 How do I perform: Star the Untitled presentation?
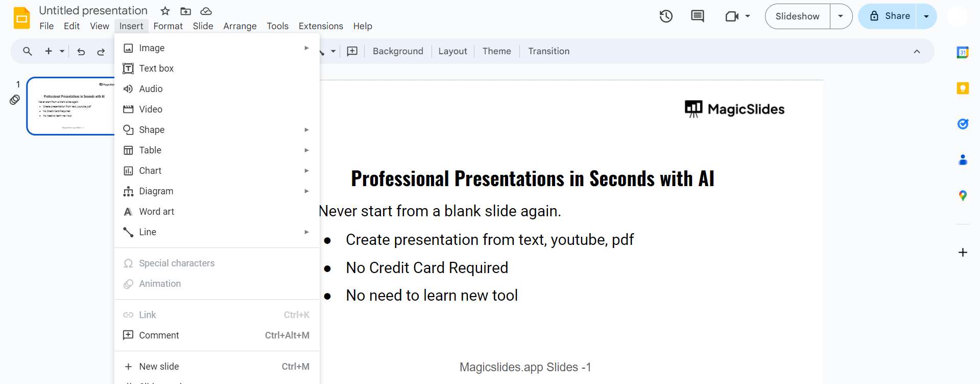[x=165, y=11]
